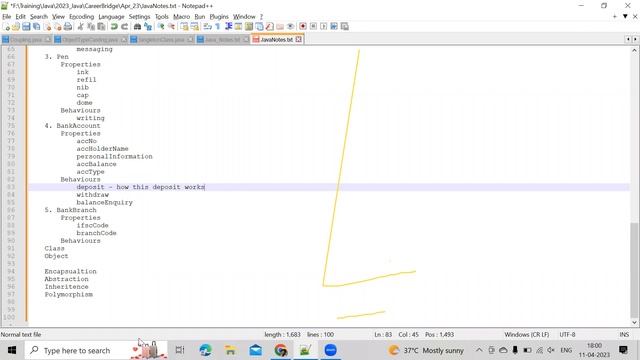The width and height of the screenshot is (640, 360).
Task: Toggle file monitoring with the eye icon
Action: [290, 27]
